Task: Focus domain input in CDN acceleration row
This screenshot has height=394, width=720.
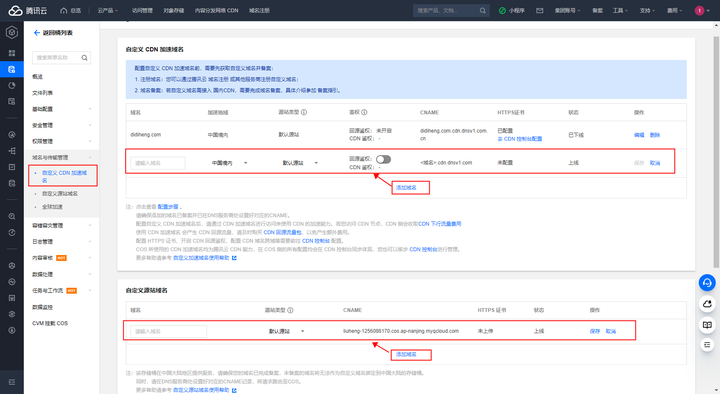Action: [158, 163]
